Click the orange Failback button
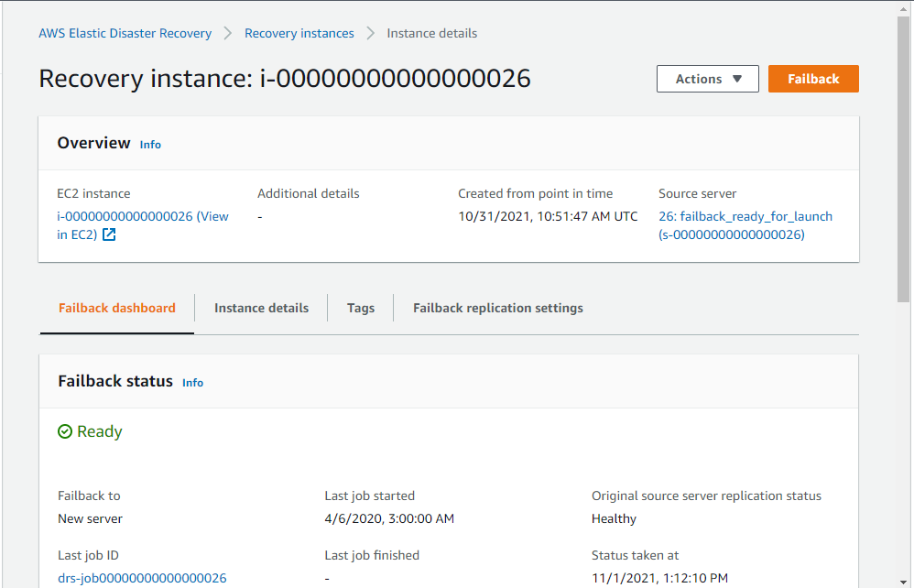This screenshot has height=588, width=914. (x=813, y=79)
